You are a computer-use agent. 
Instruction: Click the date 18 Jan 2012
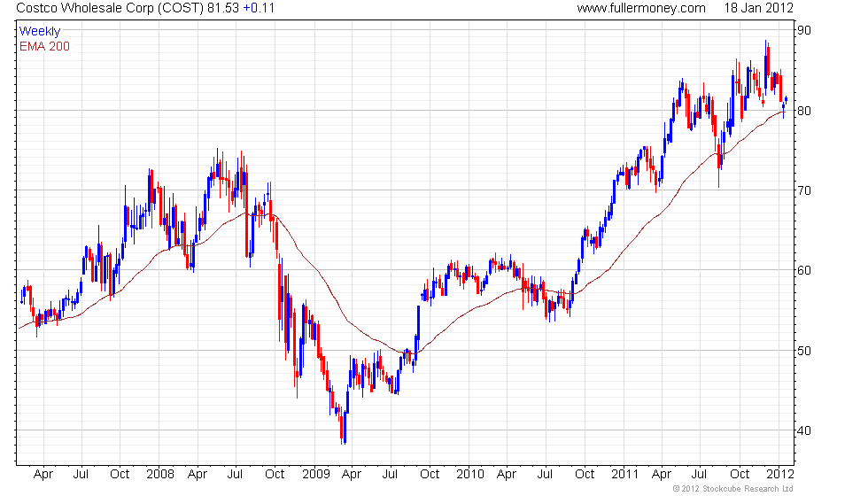tap(758, 8)
